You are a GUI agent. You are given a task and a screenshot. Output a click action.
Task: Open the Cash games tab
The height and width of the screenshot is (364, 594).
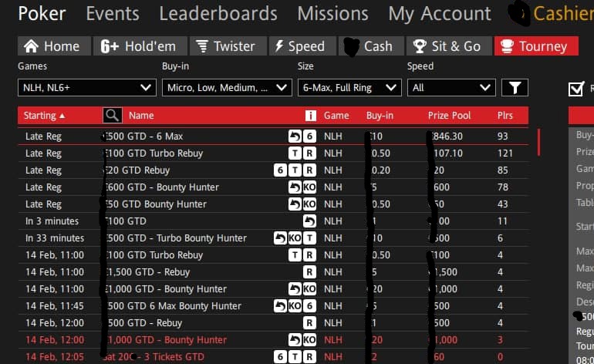371,46
